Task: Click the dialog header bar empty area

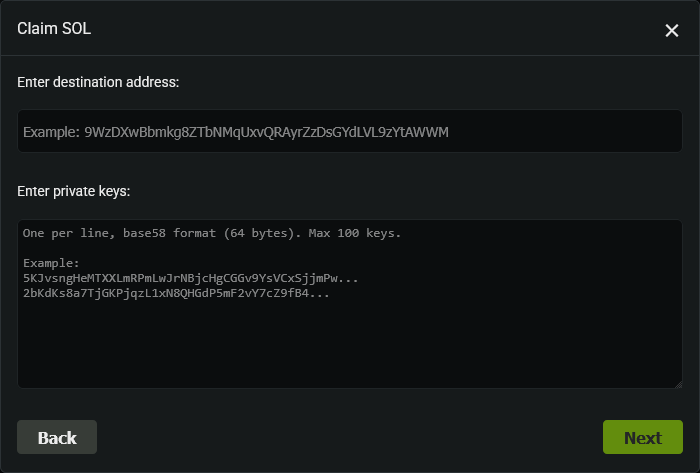Action: 370,29
